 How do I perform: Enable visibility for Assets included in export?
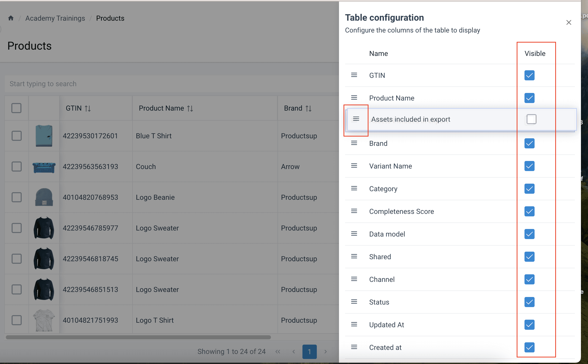531,119
